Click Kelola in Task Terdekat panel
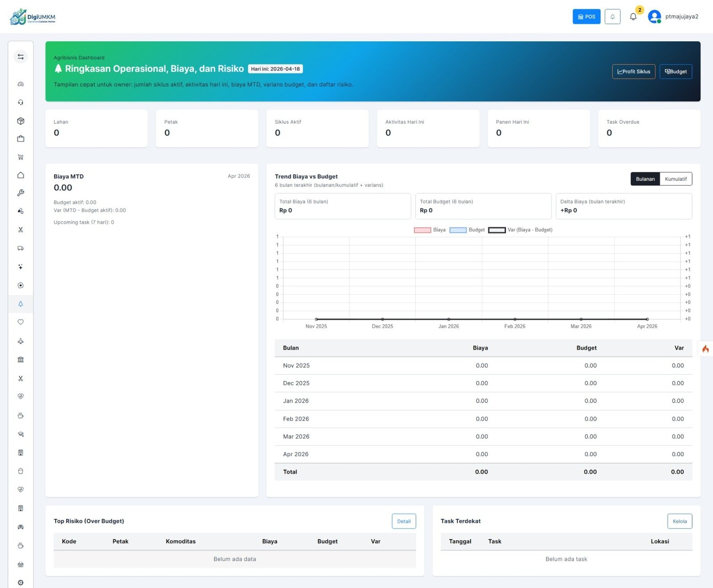The height and width of the screenshot is (588, 713). pos(679,521)
